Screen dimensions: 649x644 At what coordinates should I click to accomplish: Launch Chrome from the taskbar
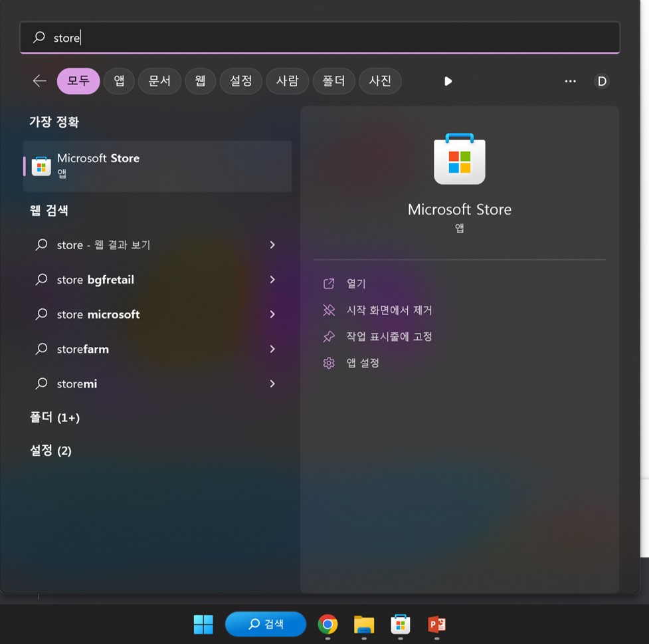coord(327,624)
